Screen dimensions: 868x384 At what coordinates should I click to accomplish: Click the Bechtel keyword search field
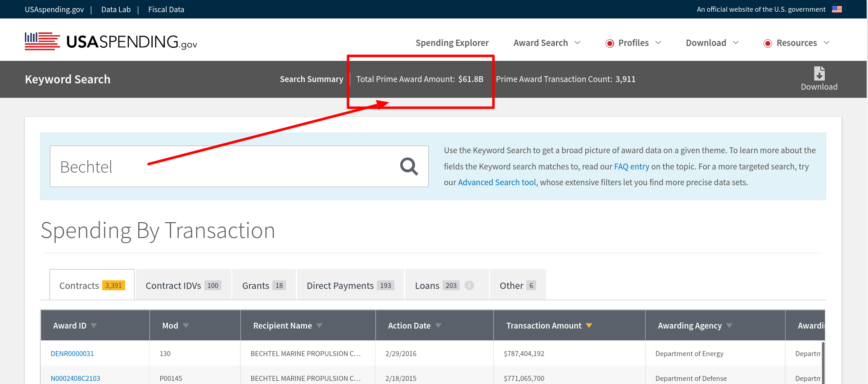tap(239, 166)
